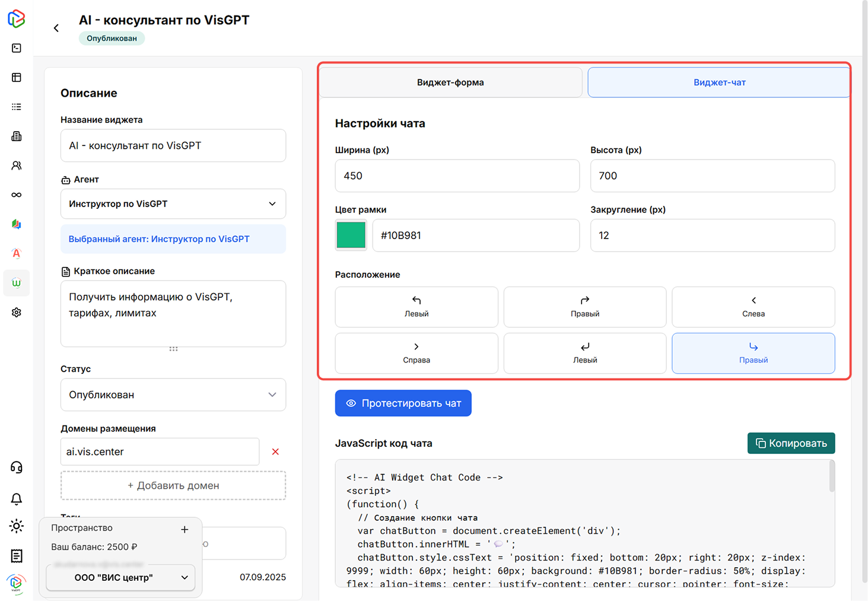Open the ООО "ВИС центр" workspace selector

120,578
